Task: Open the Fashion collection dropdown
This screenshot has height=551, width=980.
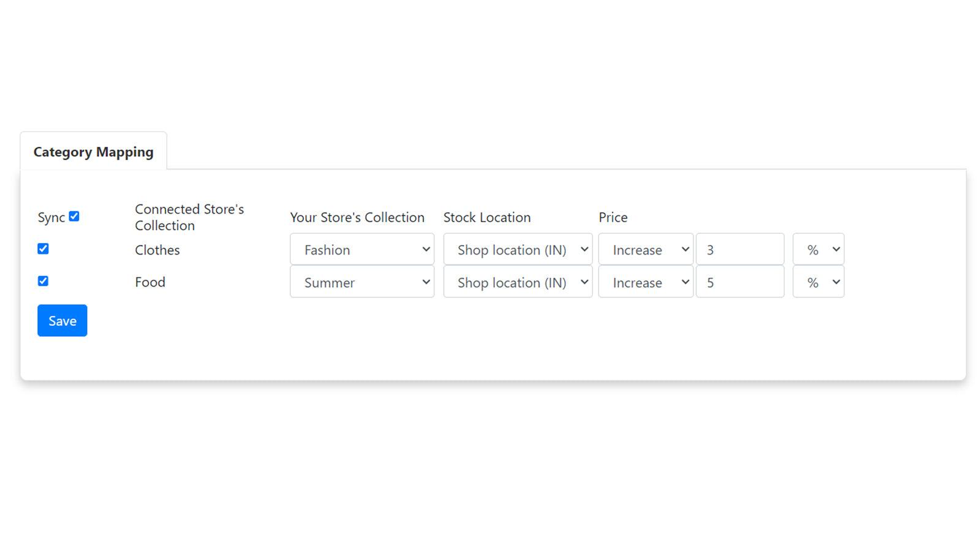Action: (x=361, y=249)
